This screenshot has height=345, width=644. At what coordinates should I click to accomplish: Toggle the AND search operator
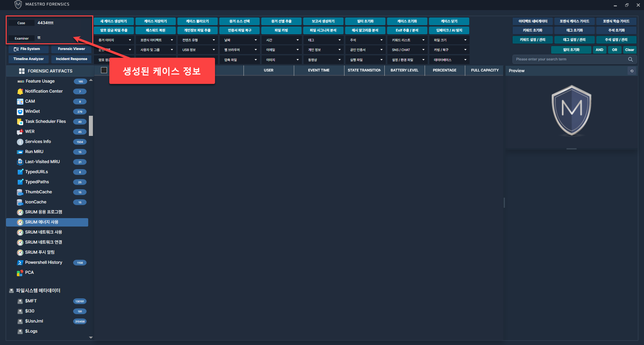pos(599,50)
